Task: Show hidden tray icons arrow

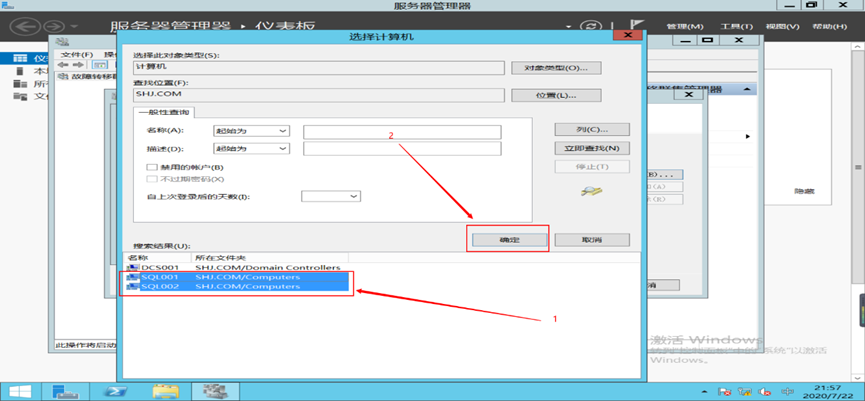Action: [x=704, y=392]
